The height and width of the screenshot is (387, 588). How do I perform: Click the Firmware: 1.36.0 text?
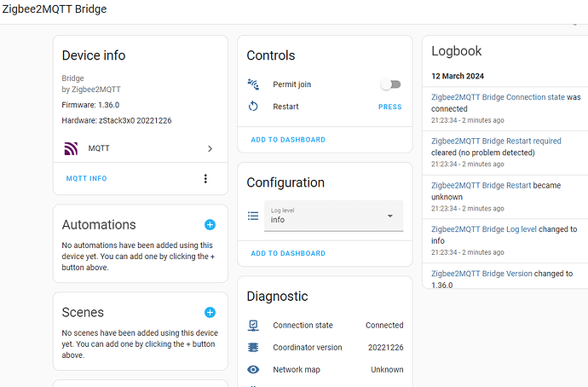click(90, 105)
